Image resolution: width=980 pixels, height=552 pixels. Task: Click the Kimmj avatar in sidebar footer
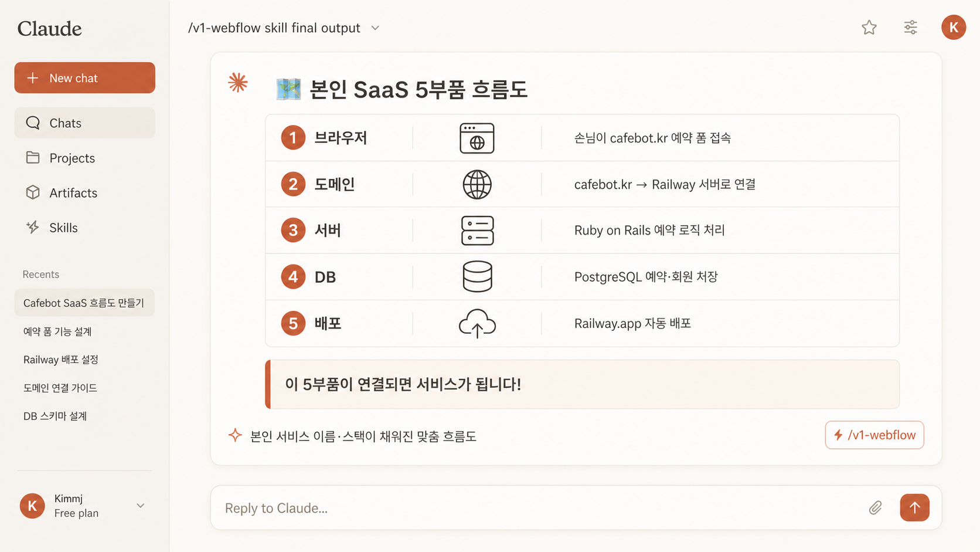tap(32, 506)
